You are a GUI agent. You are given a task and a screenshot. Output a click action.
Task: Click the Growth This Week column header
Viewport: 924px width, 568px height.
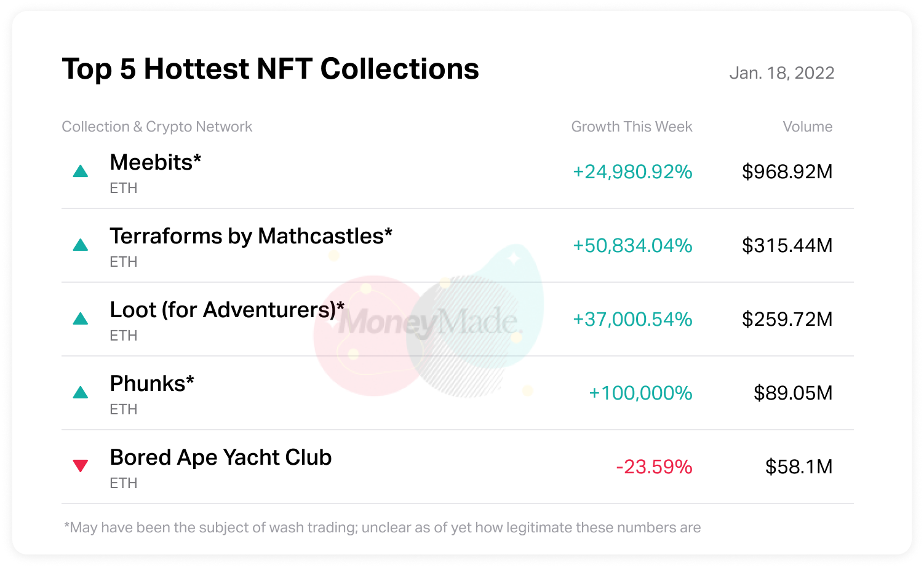coord(632,127)
